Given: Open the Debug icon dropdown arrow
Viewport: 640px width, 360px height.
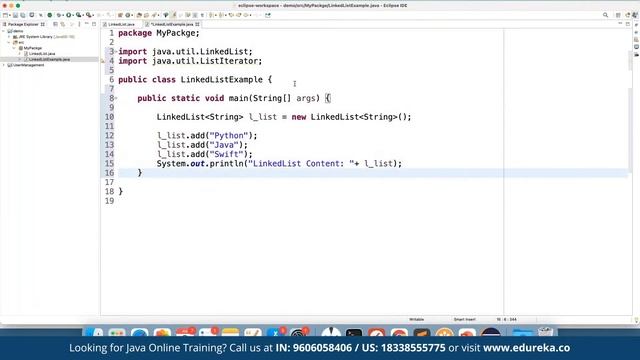Looking at the screenshot, I should 63,15.
